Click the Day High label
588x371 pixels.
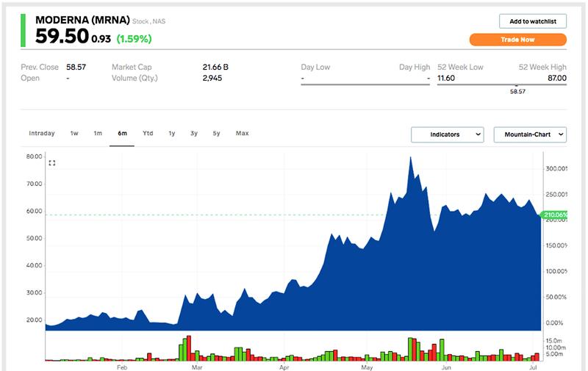coord(415,67)
